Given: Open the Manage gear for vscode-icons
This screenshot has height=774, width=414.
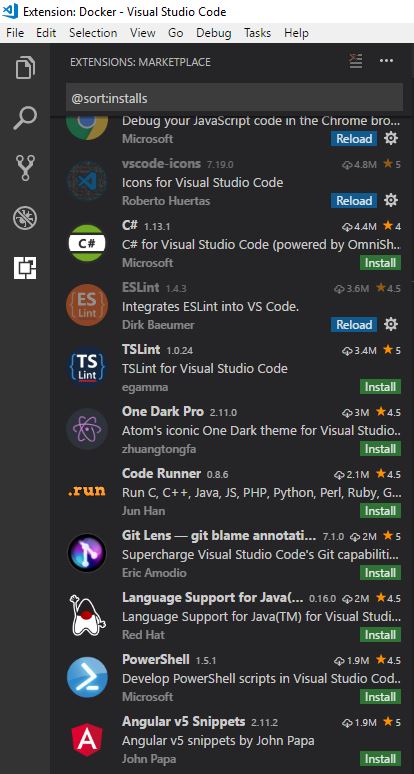Looking at the screenshot, I should pyautogui.click(x=391, y=200).
